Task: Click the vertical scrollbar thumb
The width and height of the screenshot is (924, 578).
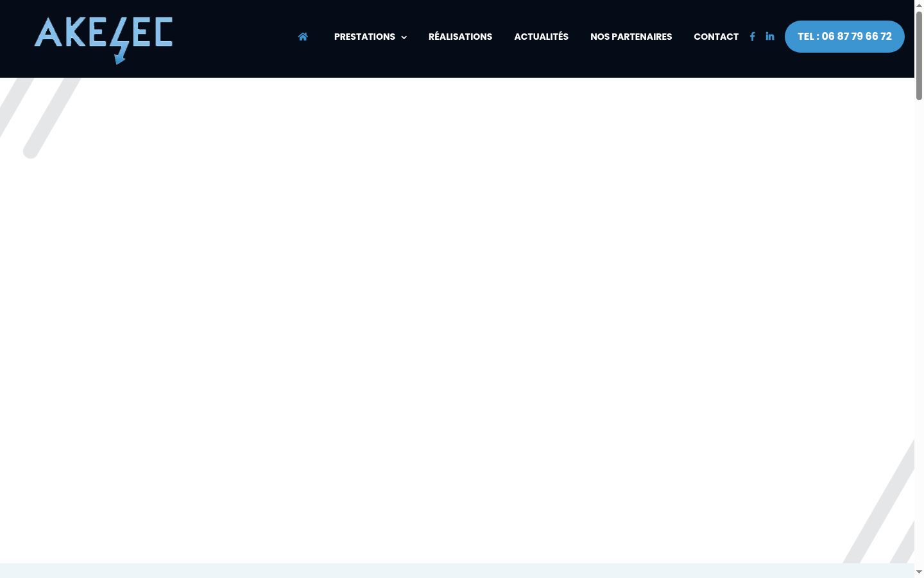Action: [x=919, y=55]
